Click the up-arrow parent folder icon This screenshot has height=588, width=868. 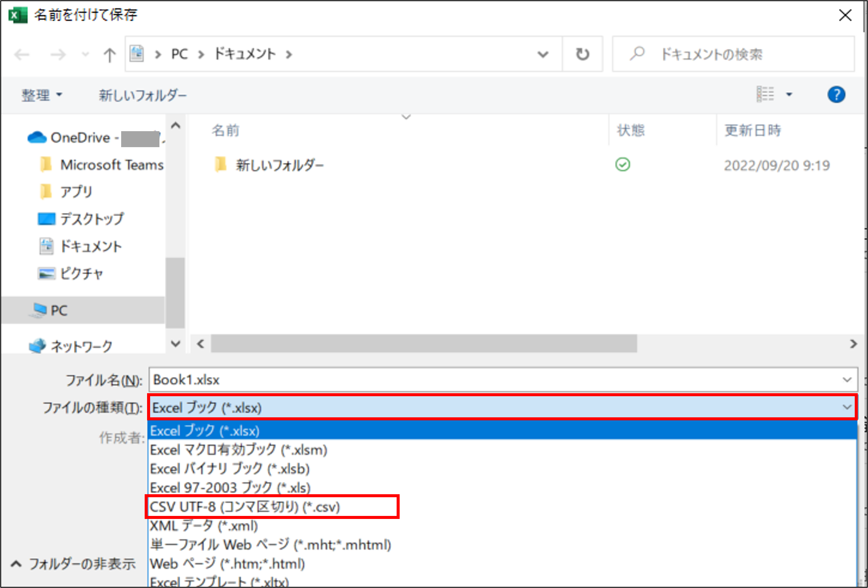pos(109,55)
